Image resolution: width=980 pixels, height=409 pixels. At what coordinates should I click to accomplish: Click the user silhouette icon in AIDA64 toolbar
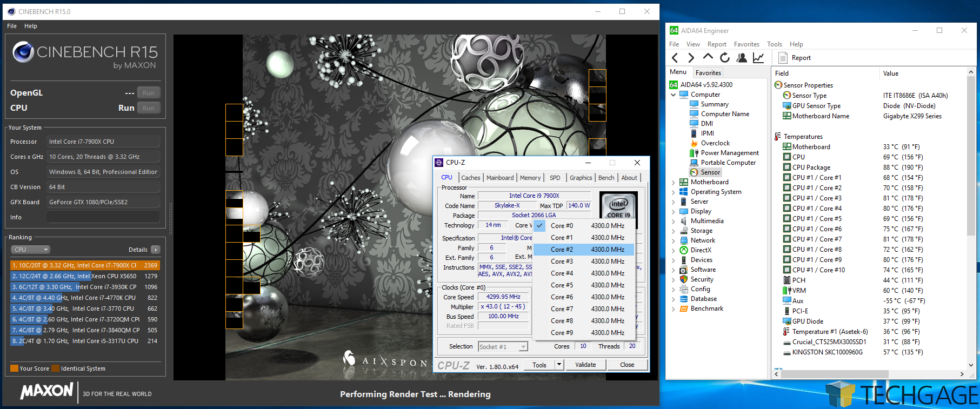[x=742, y=58]
